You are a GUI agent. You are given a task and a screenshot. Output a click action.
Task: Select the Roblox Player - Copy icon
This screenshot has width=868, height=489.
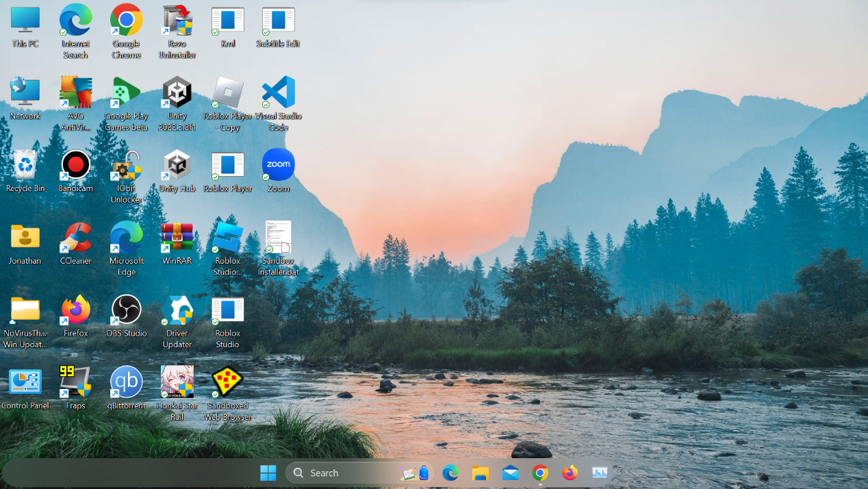coord(228,103)
